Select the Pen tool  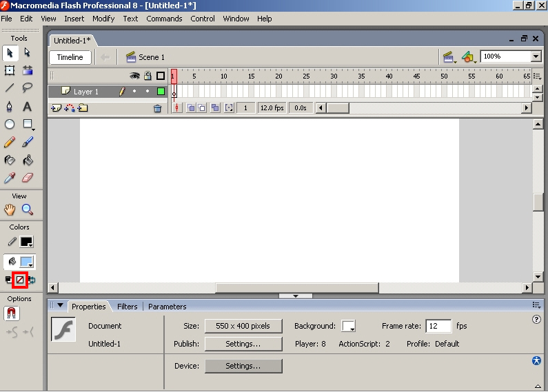[x=10, y=106]
